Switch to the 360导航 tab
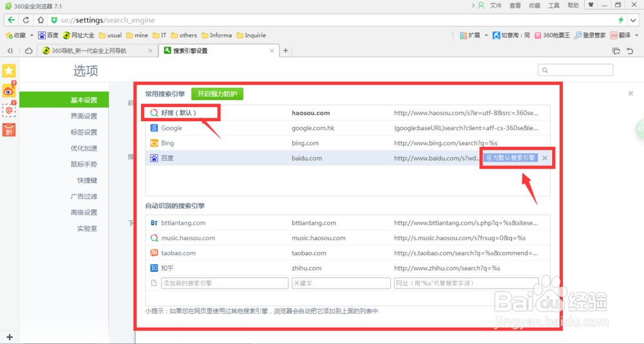Image resolution: width=644 pixels, height=344 pixels. [97, 51]
